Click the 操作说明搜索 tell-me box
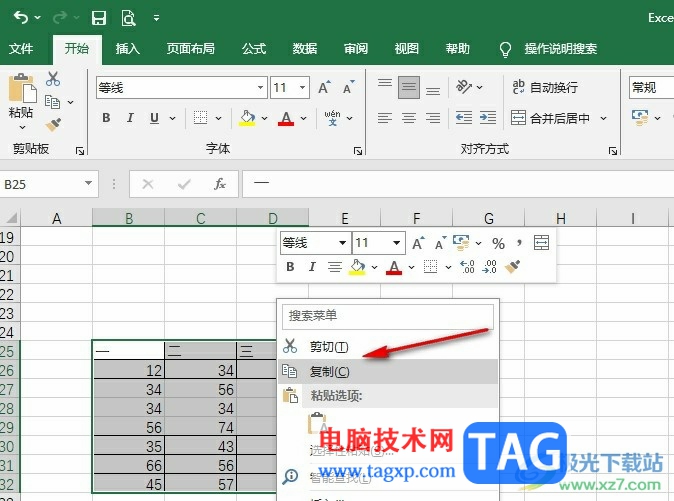This screenshot has height=501, width=674. 560,49
